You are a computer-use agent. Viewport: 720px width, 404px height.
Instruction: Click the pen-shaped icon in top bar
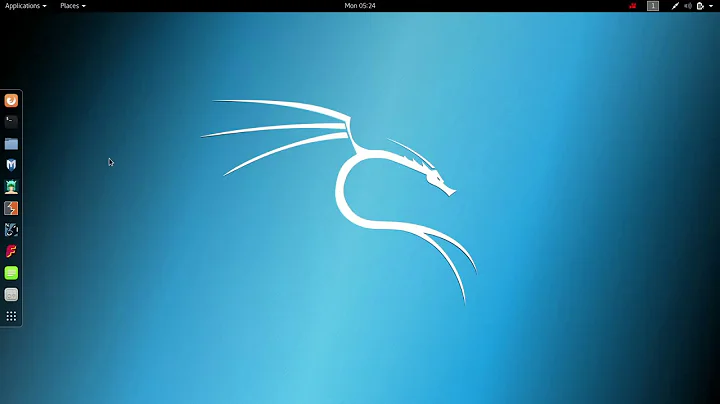675,6
